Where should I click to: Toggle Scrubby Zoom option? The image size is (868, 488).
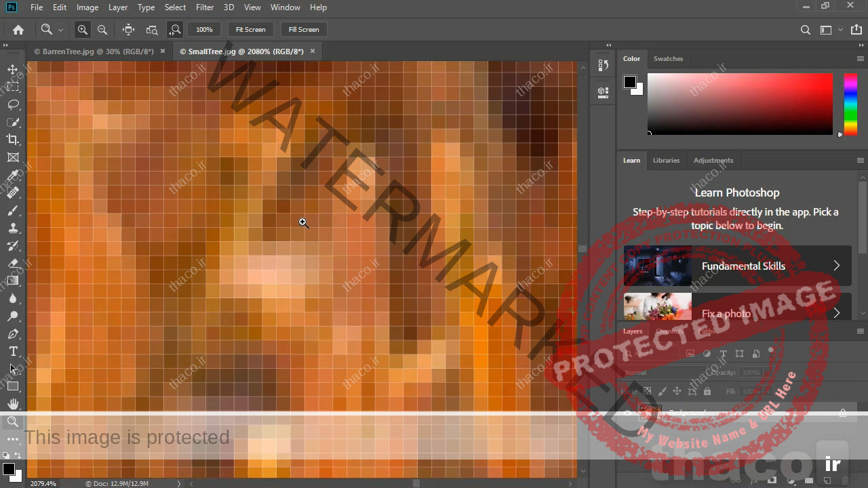coord(175,29)
